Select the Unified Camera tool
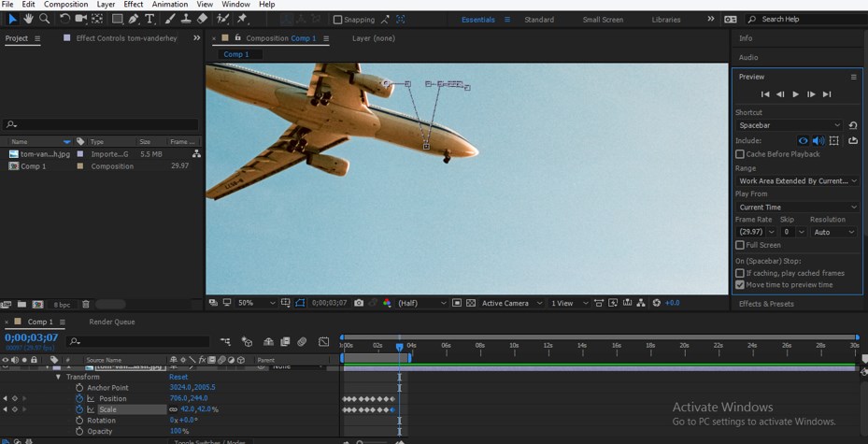 coord(81,19)
